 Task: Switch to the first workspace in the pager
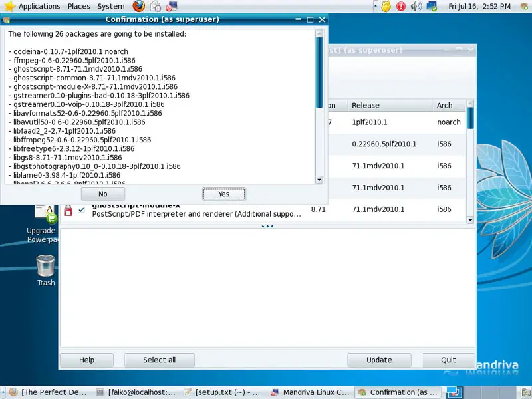(x=454, y=392)
